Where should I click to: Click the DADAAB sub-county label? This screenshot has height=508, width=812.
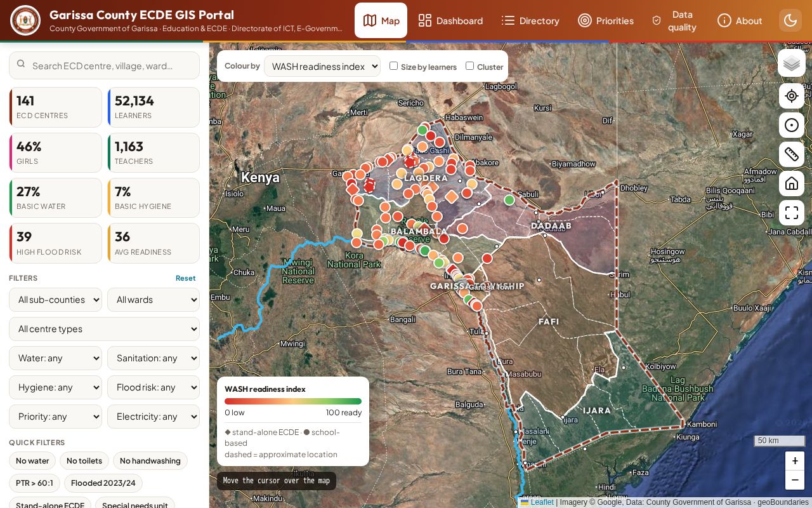pos(551,225)
